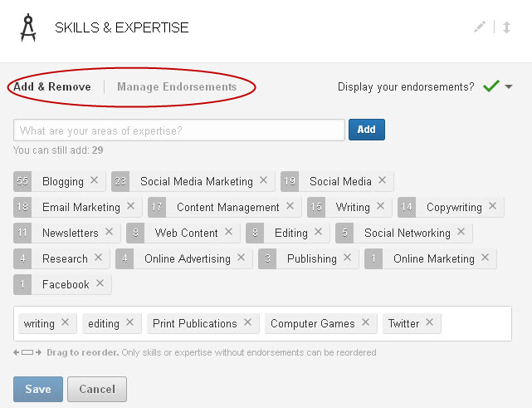Remove the Newsletters skill

tap(109, 232)
